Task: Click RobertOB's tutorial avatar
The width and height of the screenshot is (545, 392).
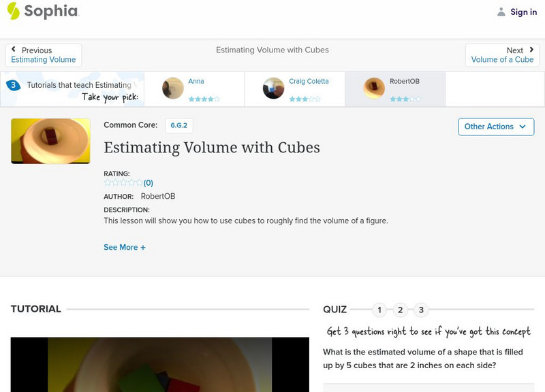Action: (374, 88)
